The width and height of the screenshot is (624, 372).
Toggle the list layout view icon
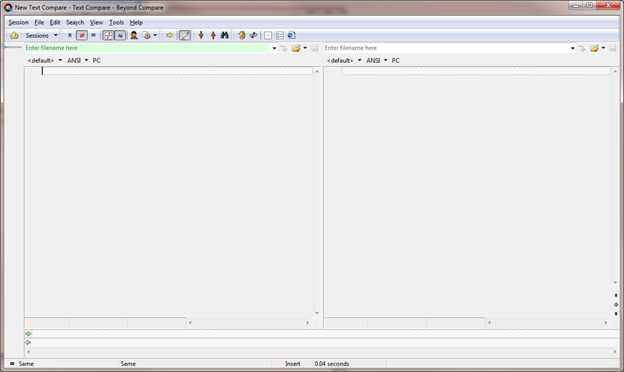[280, 35]
